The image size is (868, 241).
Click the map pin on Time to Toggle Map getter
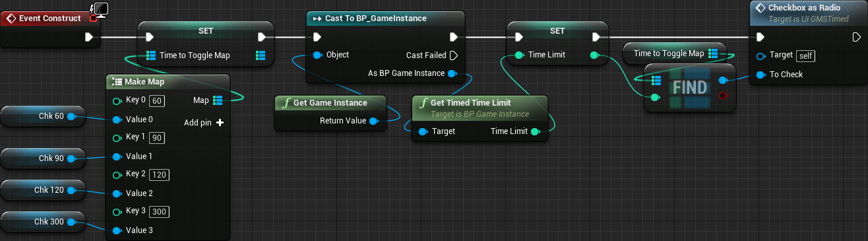[x=713, y=53]
